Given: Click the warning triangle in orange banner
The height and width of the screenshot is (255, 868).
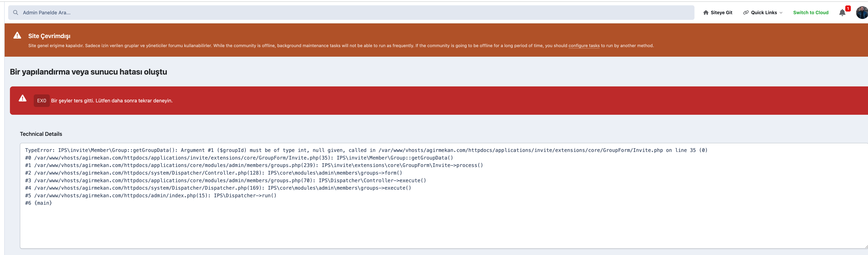Looking at the screenshot, I should pyautogui.click(x=17, y=35).
